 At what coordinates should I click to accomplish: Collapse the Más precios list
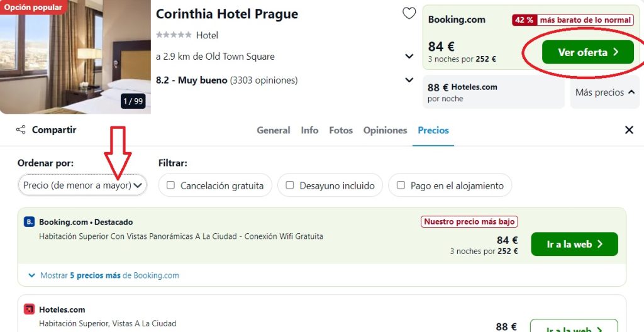coord(604,92)
